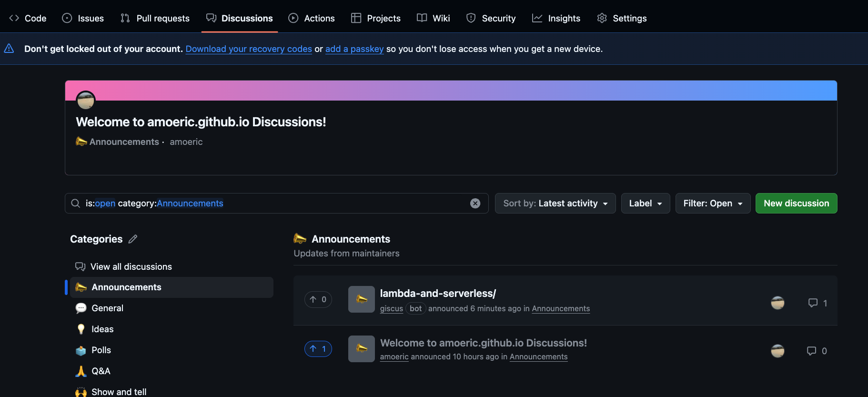Click participant avatar in Welcome discussion row
Image resolution: width=868 pixels, height=397 pixels.
point(777,351)
